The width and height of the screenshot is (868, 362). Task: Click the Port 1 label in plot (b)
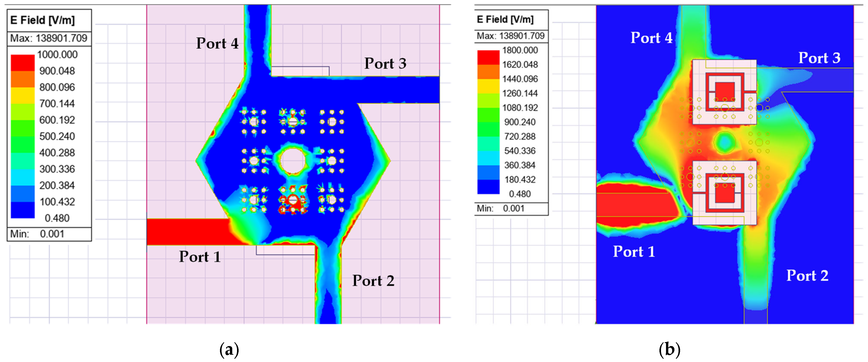click(634, 251)
